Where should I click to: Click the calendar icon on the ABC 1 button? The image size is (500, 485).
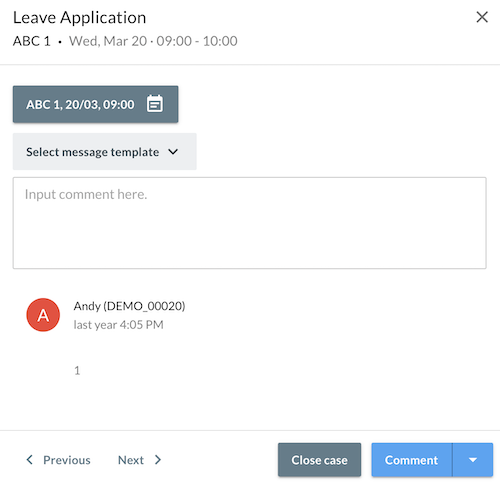point(155,104)
